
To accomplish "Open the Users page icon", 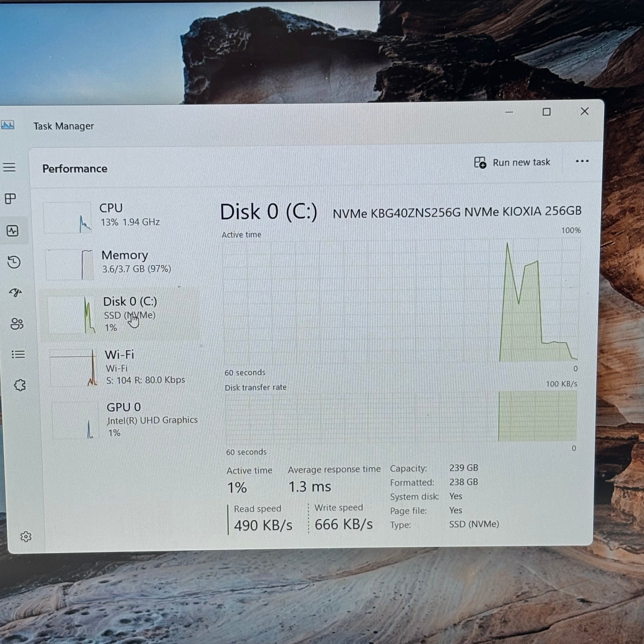I will (x=17, y=323).
